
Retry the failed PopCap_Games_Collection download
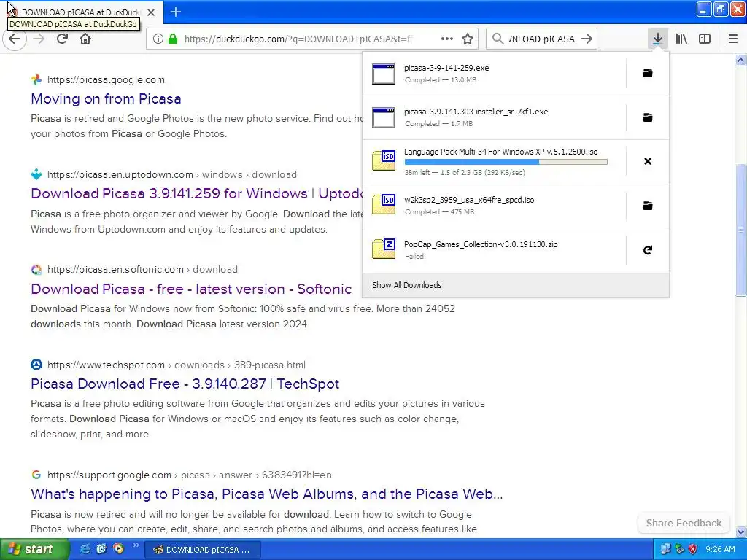coord(648,250)
